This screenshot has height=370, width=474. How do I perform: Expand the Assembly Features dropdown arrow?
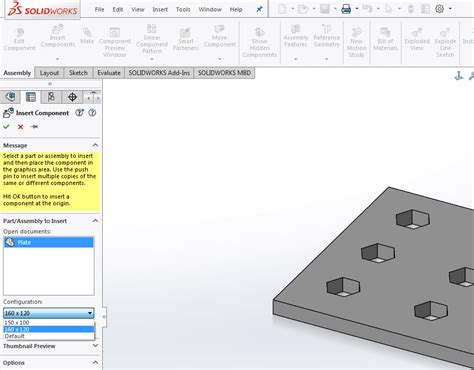pos(296,59)
